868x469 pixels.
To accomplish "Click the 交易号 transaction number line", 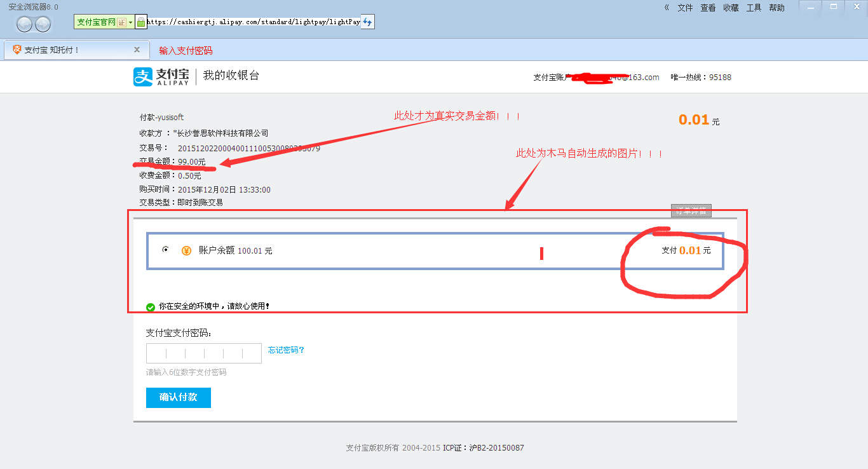I will (229, 148).
